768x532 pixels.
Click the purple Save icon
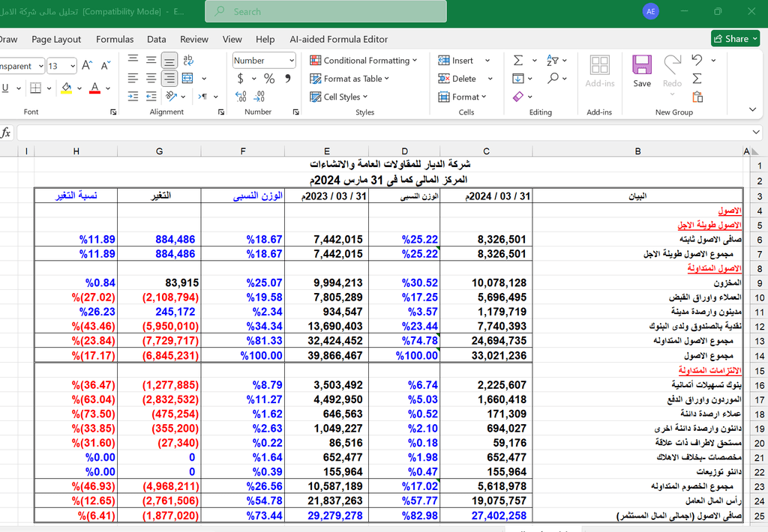pos(641,66)
